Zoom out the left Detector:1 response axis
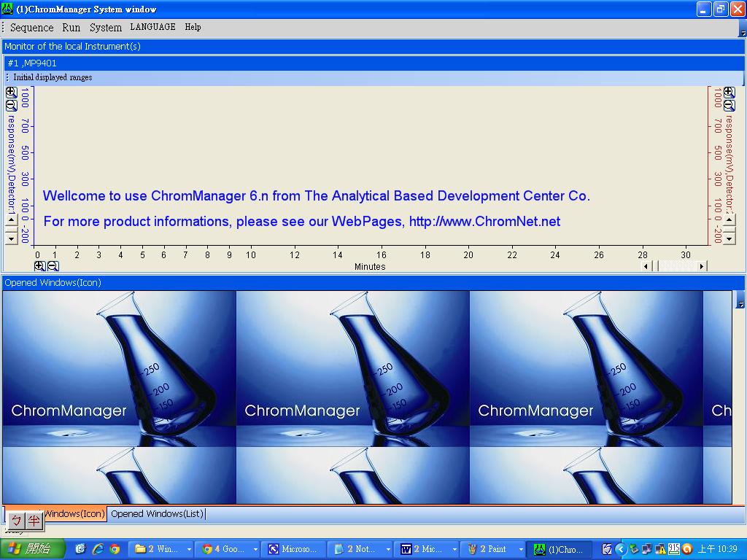Image resolution: width=747 pixels, height=560 pixels. tap(12, 105)
